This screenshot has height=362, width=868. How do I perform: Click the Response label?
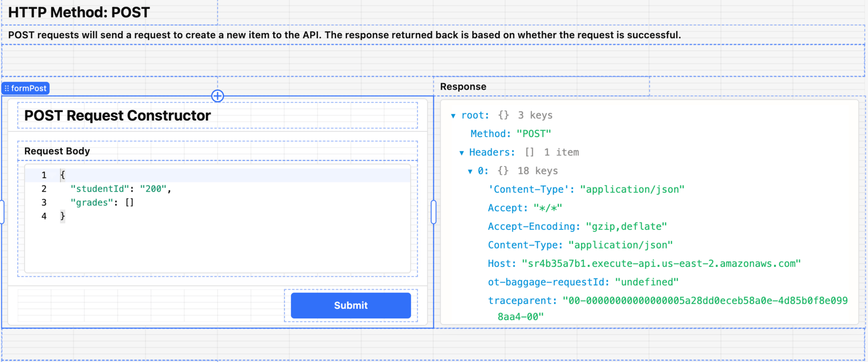pyautogui.click(x=463, y=86)
